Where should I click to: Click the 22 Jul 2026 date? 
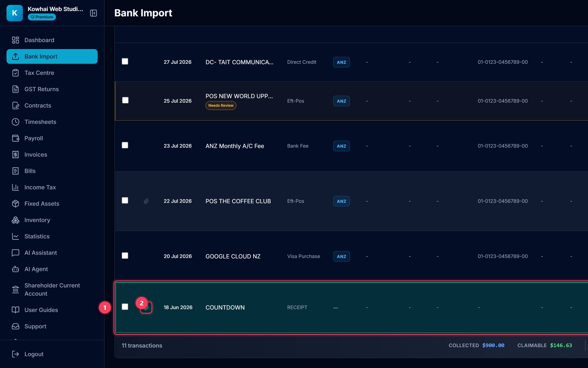point(178,201)
